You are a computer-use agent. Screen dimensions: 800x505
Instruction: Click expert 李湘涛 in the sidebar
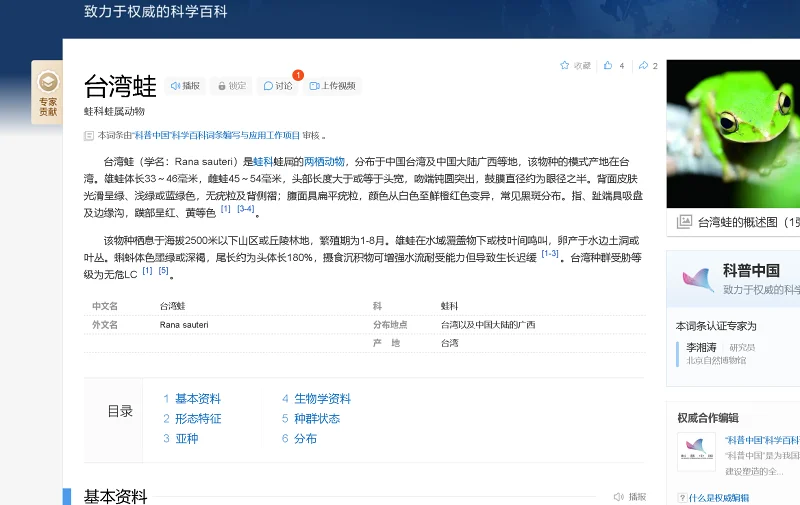click(701, 347)
